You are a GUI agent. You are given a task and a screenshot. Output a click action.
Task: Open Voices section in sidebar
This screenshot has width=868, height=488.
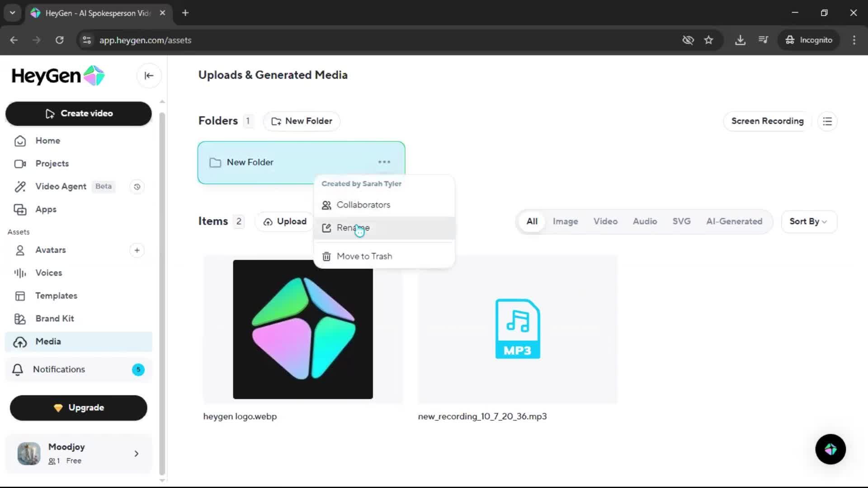48,273
